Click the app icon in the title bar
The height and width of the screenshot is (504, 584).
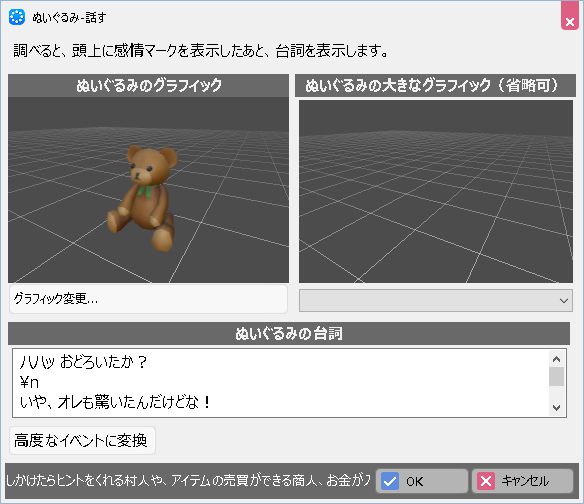coord(17,17)
